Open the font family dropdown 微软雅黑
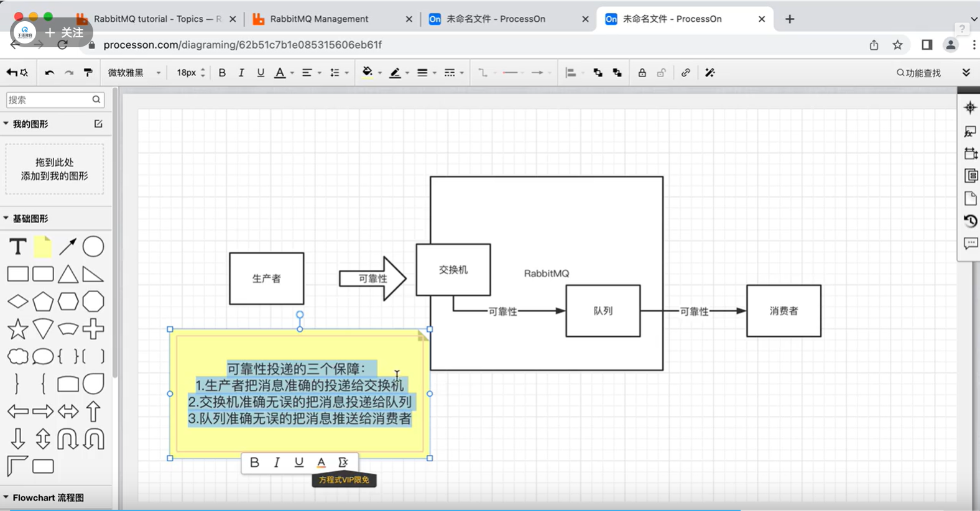 [134, 73]
